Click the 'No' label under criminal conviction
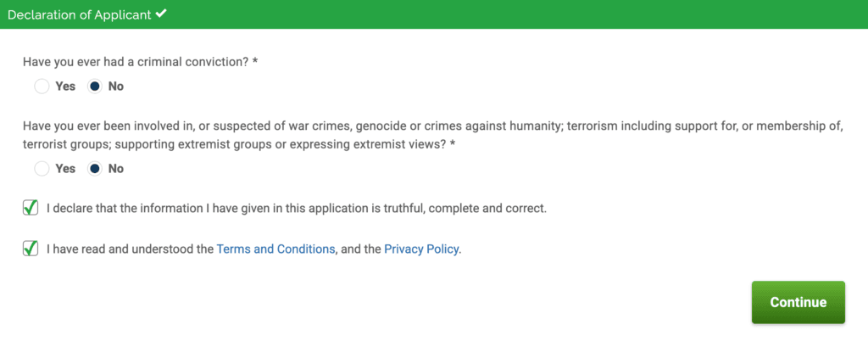This screenshot has height=347, width=868. click(x=116, y=86)
